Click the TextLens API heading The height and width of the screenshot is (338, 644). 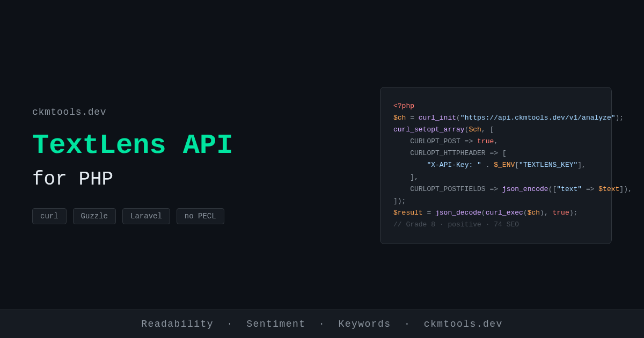(x=133, y=145)
